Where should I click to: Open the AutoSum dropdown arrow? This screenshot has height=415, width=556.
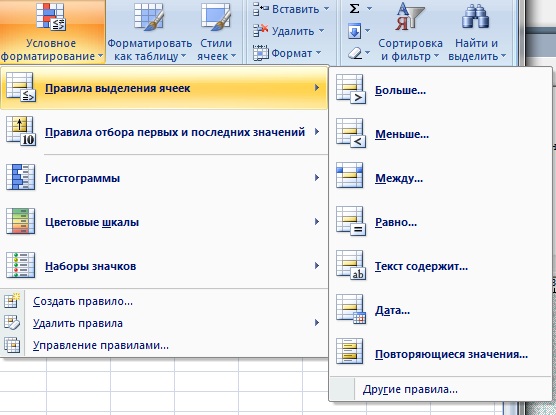tap(369, 9)
